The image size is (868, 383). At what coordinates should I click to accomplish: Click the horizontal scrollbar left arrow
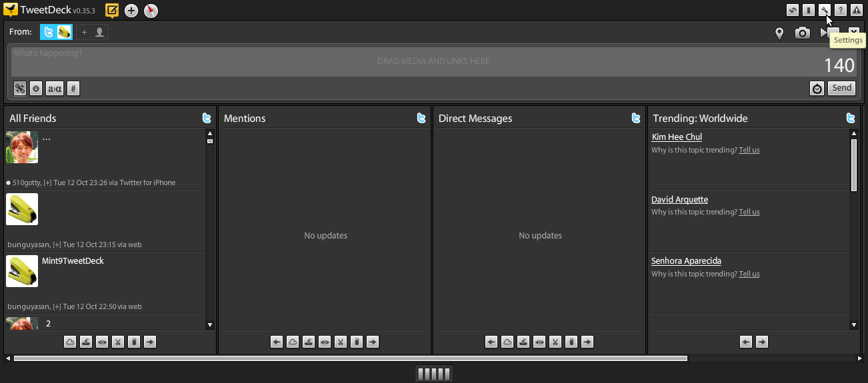[8, 358]
